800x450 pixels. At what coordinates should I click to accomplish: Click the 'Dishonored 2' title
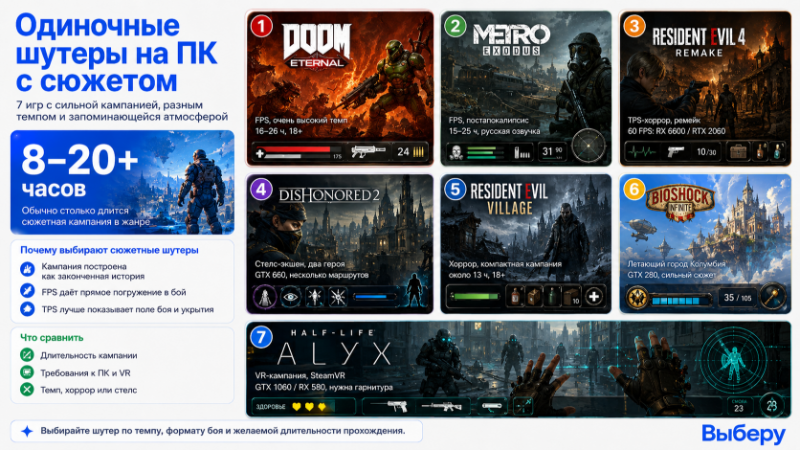tap(329, 195)
